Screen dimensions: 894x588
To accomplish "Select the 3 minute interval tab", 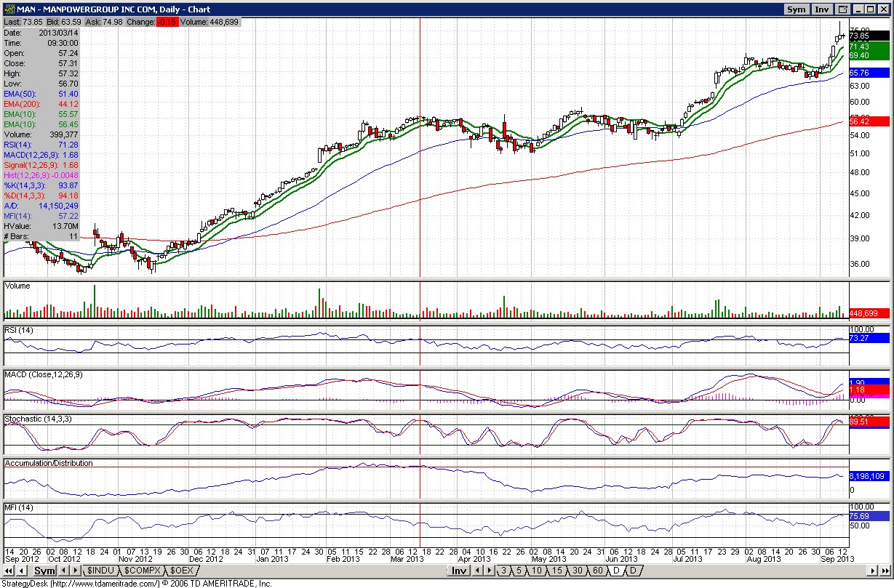I will pyautogui.click(x=503, y=571).
